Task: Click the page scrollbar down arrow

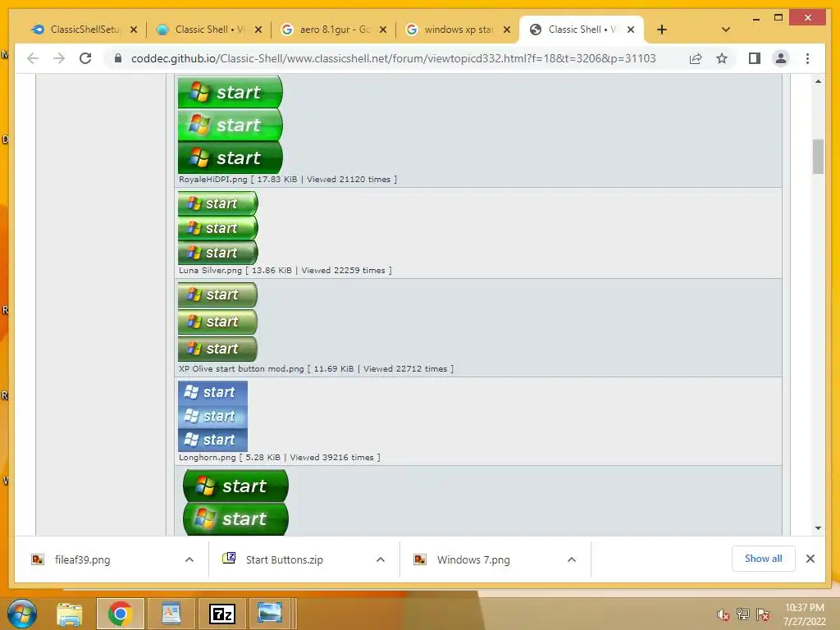Action: point(818,528)
